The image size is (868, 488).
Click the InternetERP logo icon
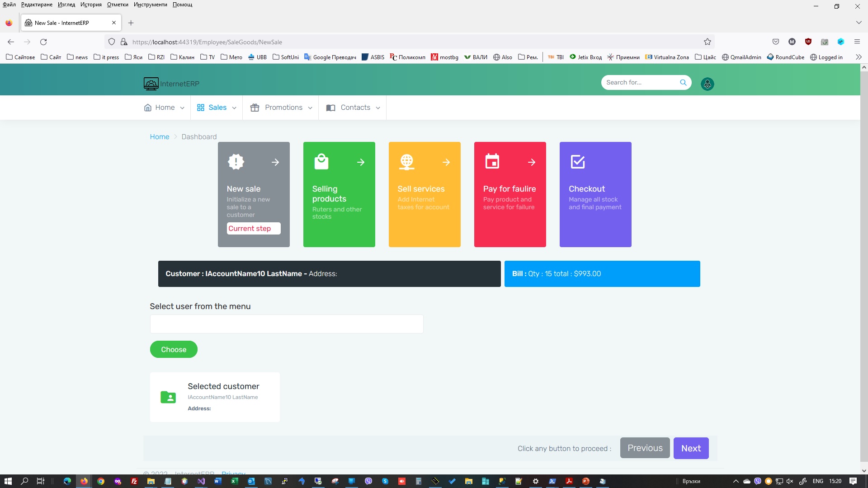151,84
